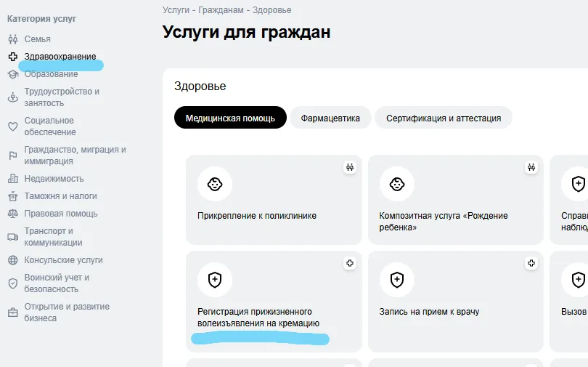The image size is (588, 367).
Task: Click the shield icon on the partially visible Вызов card
Action: [579, 280]
